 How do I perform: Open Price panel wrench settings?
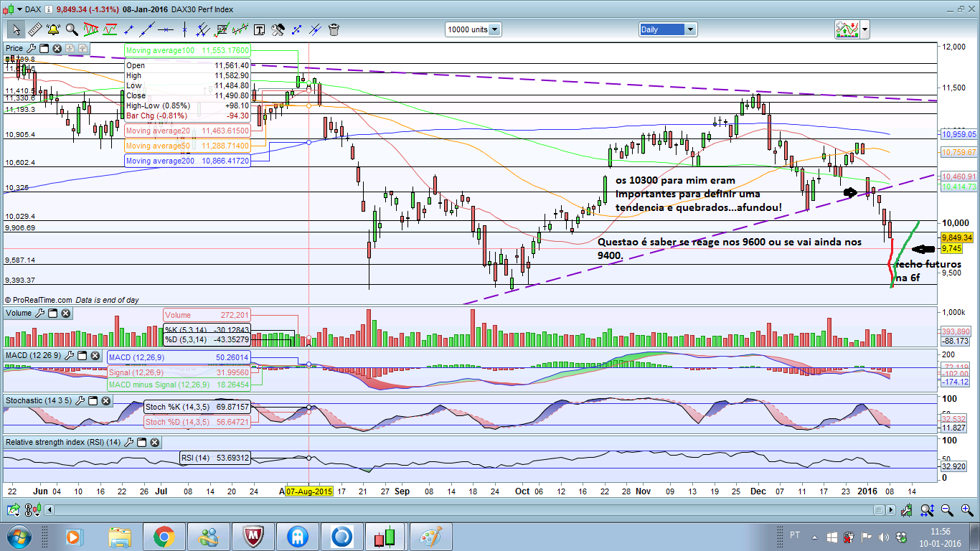point(32,49)
